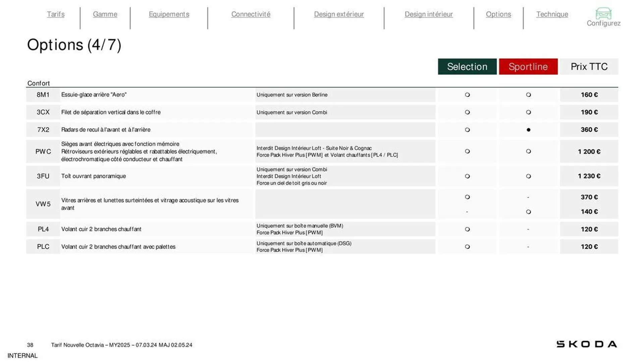This screenshot has width=644, height=362.
Task: Go to the Tarifs tab
Action: [56, 14]
